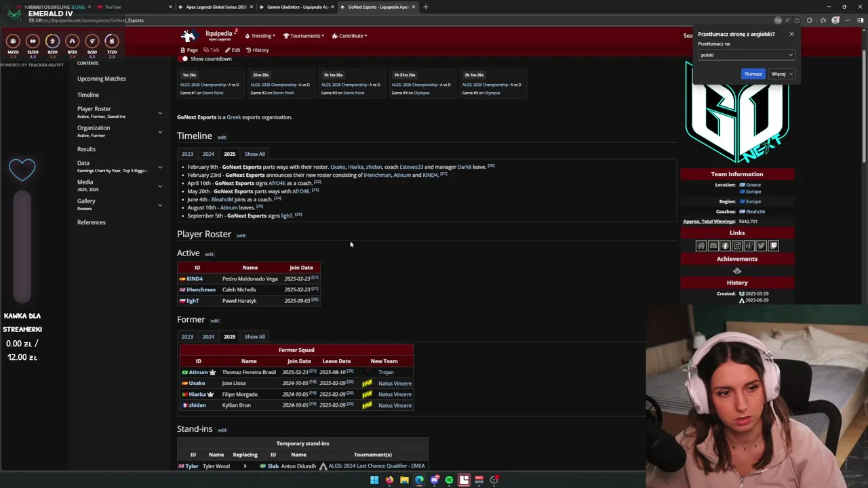Open the Tournaments dropdown menu
This screenshot has height=488, width=868.
(x=303, y=36)
